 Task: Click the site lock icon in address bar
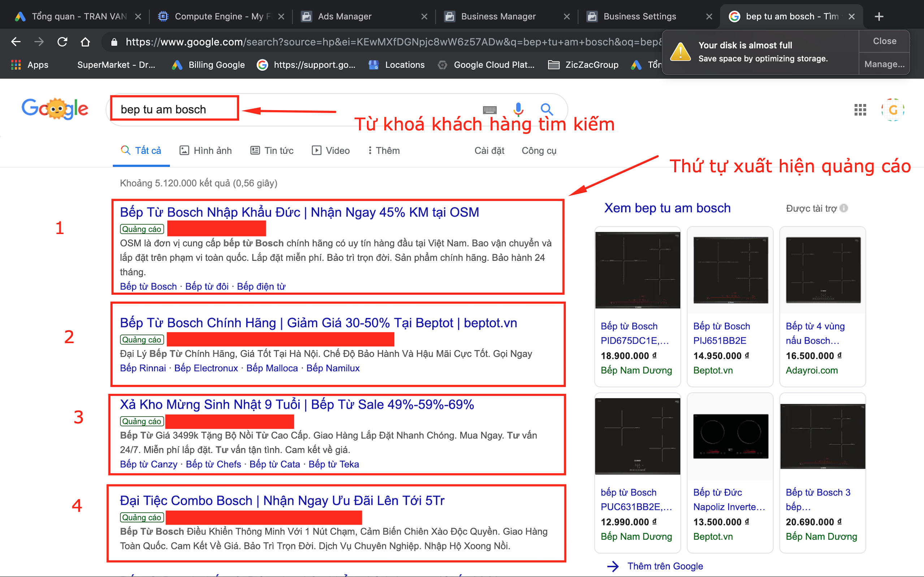click(x=114, y=42)
